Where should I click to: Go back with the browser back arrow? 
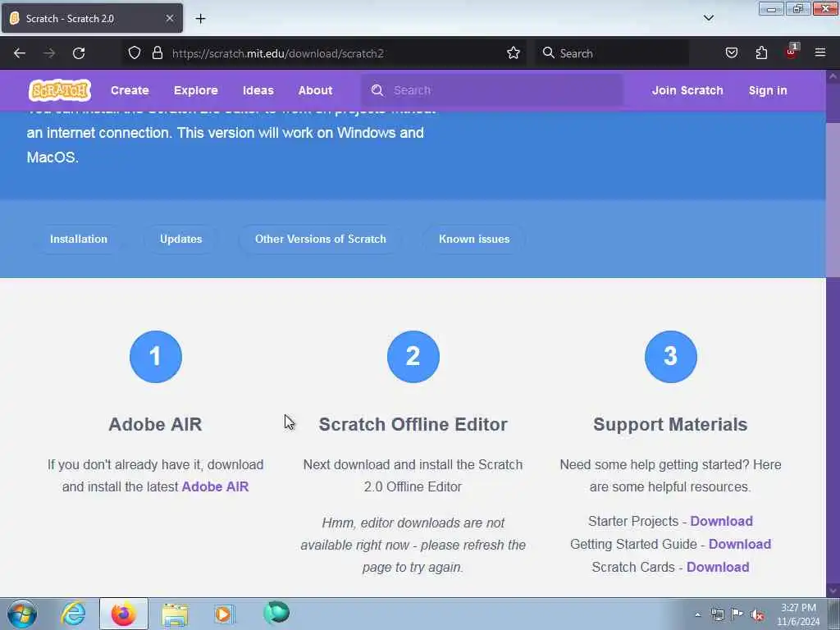coord(20,53)
